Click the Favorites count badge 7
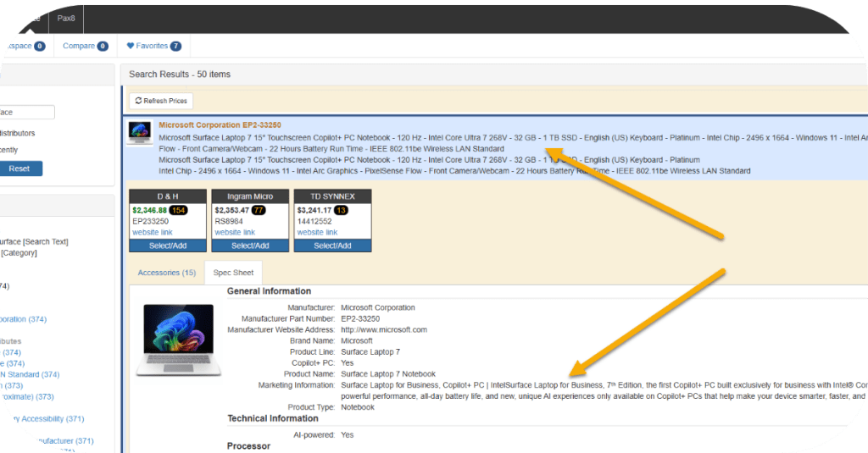Viewport: 868px width, 453px height. coord(175,46)
